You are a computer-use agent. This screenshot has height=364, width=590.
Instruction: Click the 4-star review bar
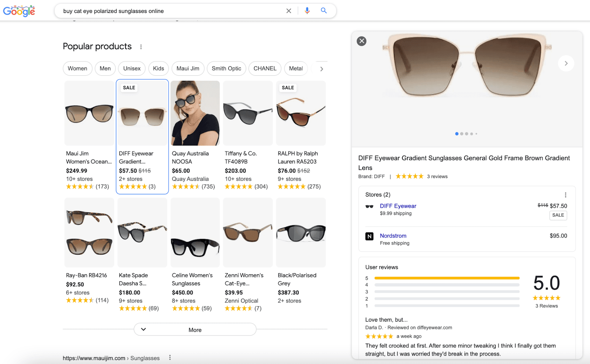coord(447,285)
